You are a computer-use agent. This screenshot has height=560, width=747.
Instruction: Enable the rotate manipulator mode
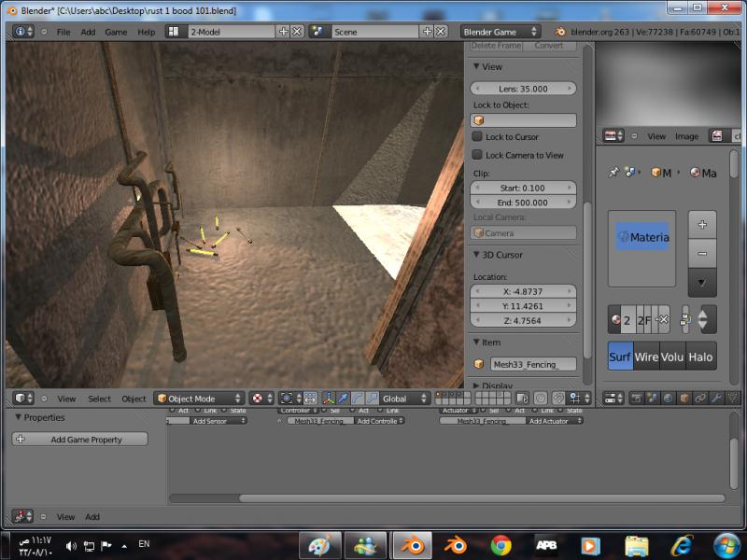(x=358, y=399)
